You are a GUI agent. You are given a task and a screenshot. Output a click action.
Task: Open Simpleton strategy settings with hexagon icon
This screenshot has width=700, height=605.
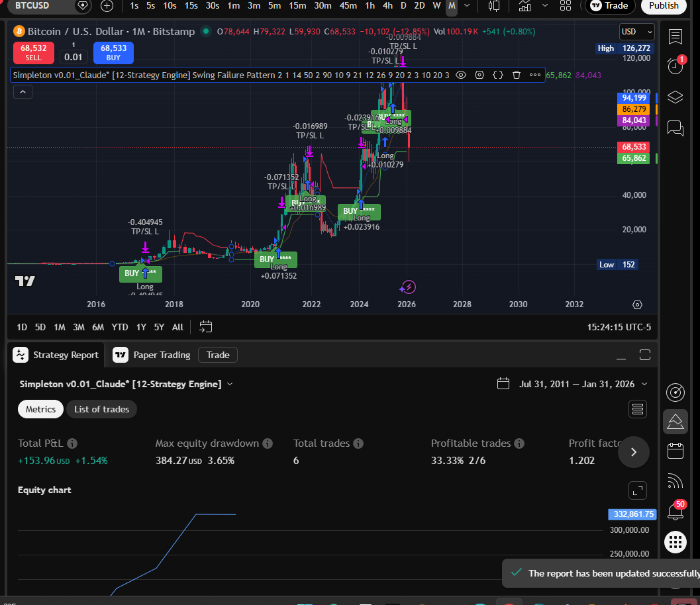tap(479, 75)
